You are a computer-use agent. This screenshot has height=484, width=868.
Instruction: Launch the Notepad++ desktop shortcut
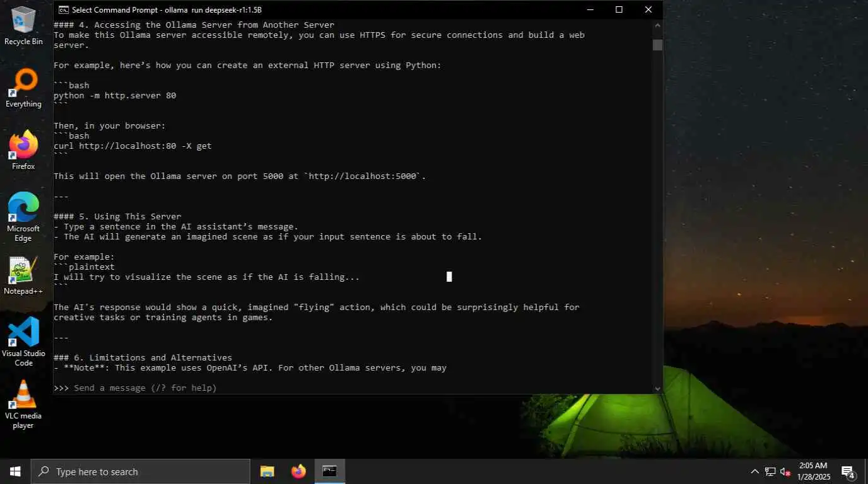(23, 276)
